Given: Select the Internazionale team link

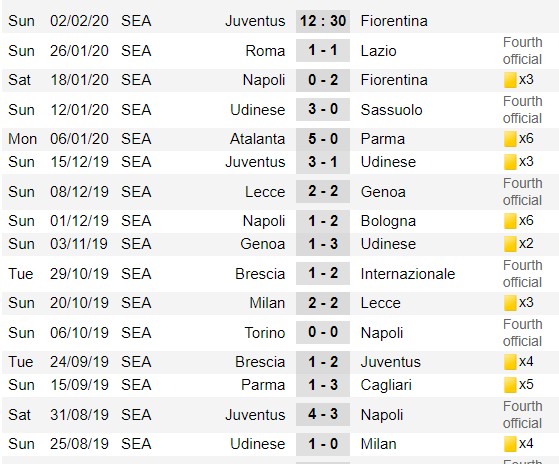Looking at the screenshot, I should click(408, 274).
